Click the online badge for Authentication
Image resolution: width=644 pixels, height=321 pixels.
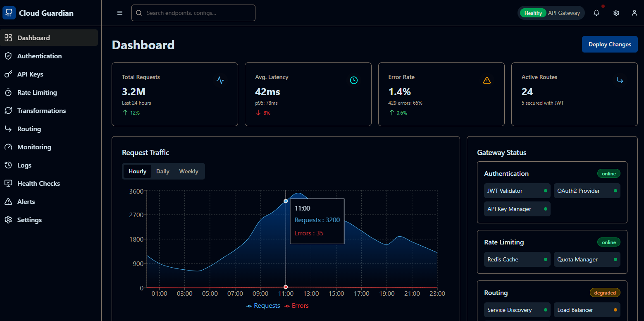coord(609,174)
